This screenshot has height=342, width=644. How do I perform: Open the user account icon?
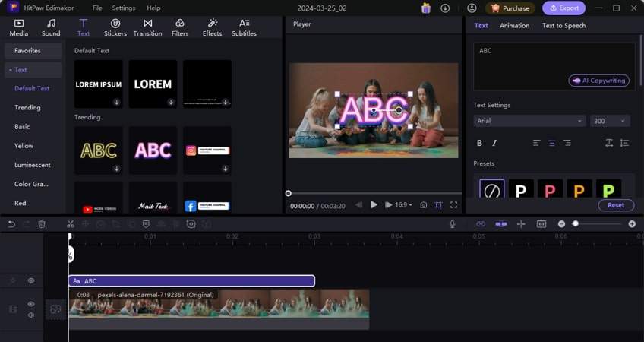click(472, 8)
